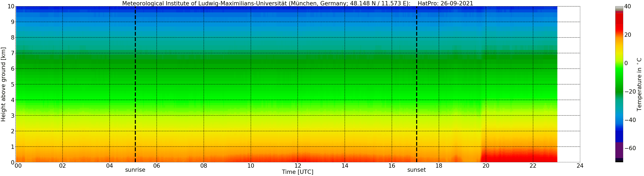
Task: Click the yellow part of the colorbar
Action: (x=619, y=52)
